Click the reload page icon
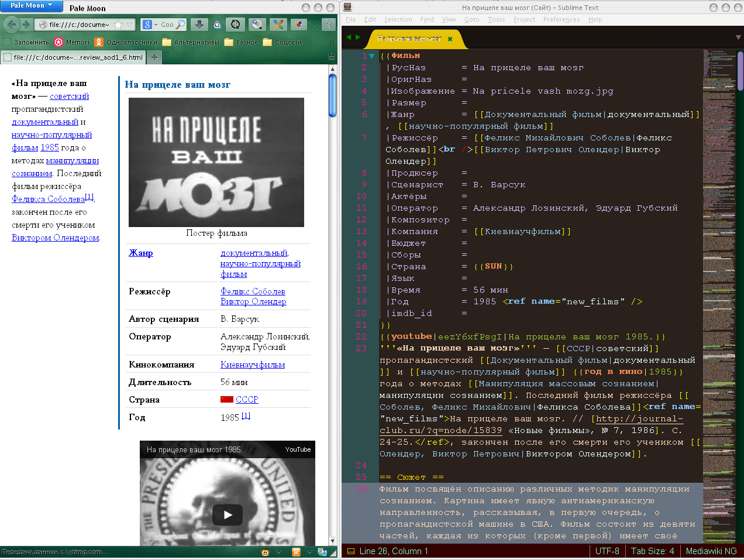Image resolution: width=744 pixels, height=560 pixels. pyautogui.click(x=235, y=26)
